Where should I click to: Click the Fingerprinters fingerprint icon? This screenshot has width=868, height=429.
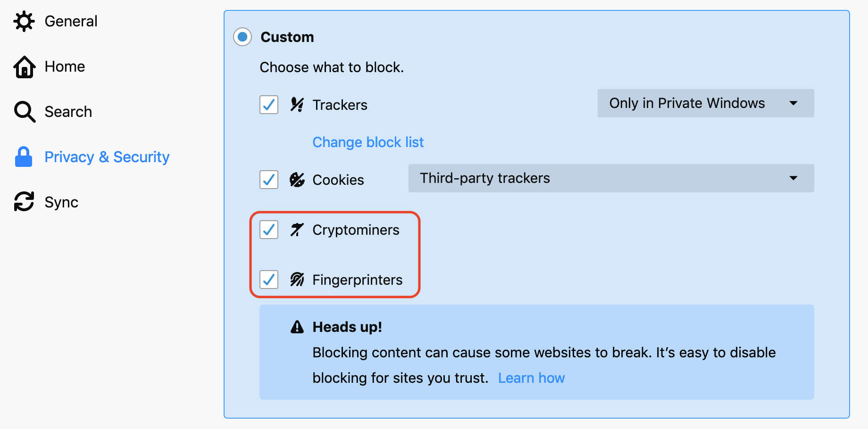[297, 280]
